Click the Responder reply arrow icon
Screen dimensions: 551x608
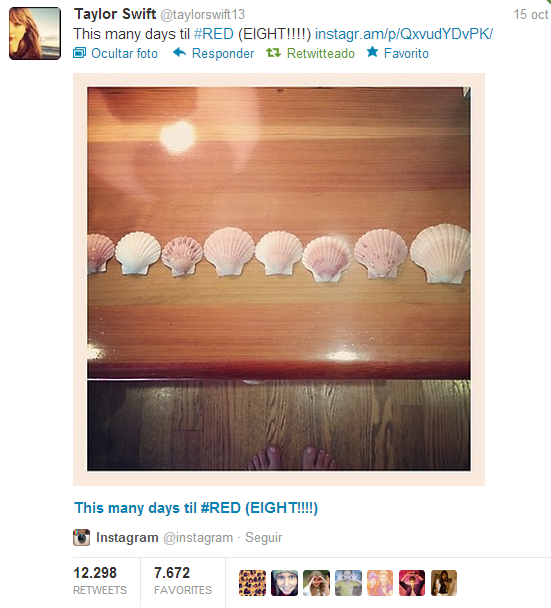tap(180, 52)
